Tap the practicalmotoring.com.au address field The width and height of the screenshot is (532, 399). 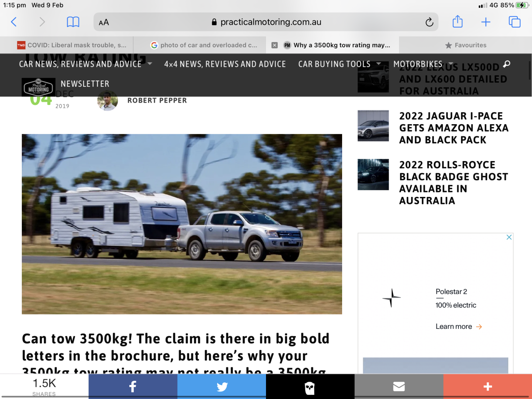pyautogui.click(x=266, y=22)
